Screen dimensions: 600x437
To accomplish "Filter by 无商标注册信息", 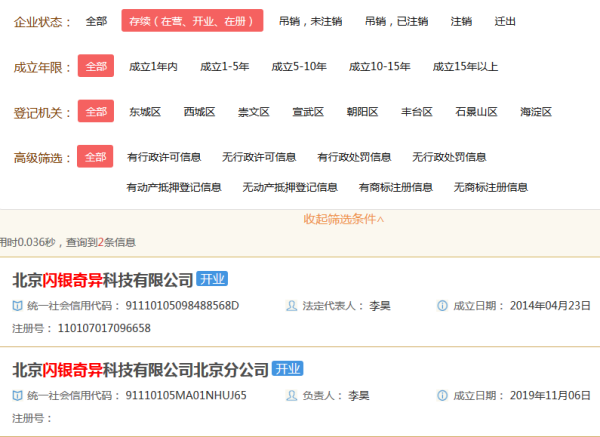I will [x=491, y=187].
